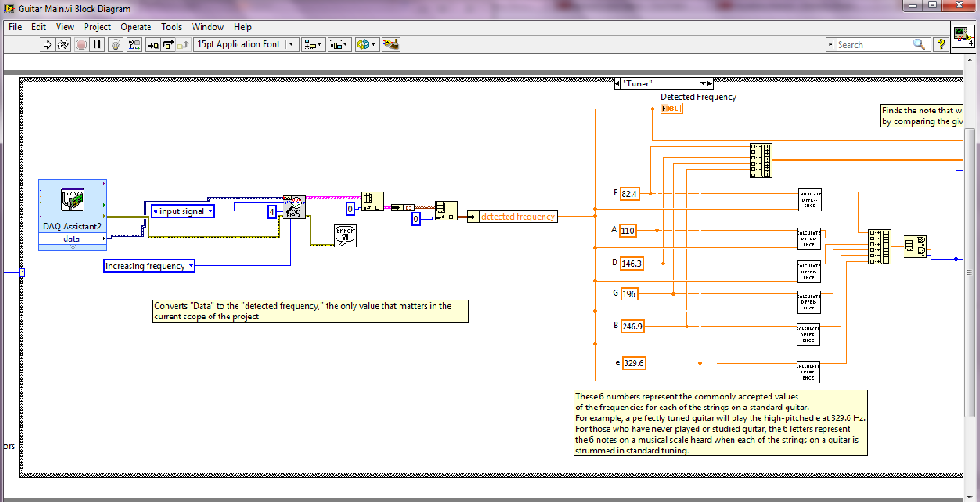This screenshot has height=502, width=980.
Task: Open the 15pt Application Font dropdown
Action: pyautogui.click(x=247, y=44)
